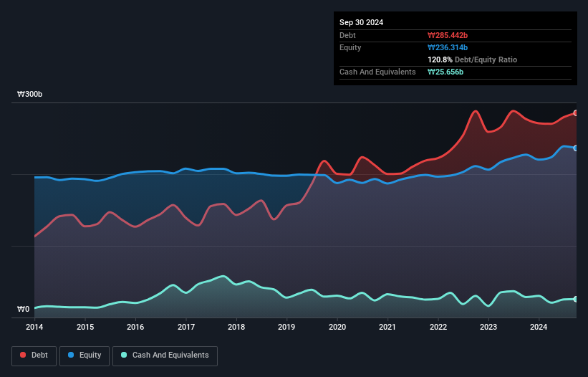Click the ₩236.314b equity value
The width and height of the screenshot is (588, 377).
tap(448, 47)
